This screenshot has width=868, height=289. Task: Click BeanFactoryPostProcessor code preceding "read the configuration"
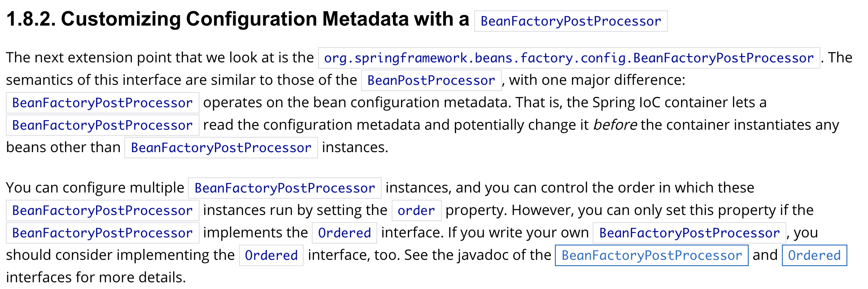(102, 125)
